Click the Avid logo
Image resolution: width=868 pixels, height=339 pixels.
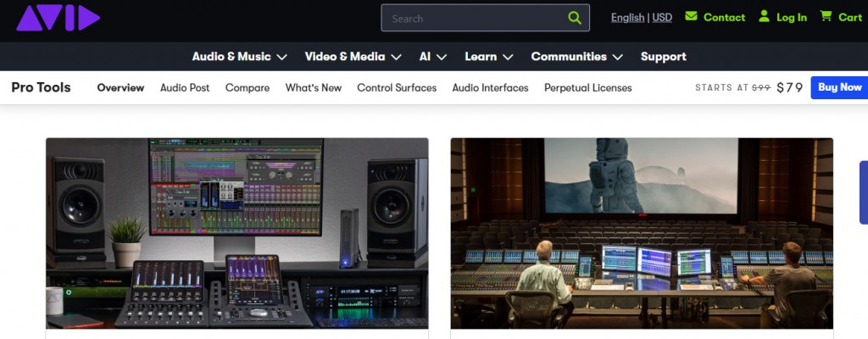click(58, 19)
